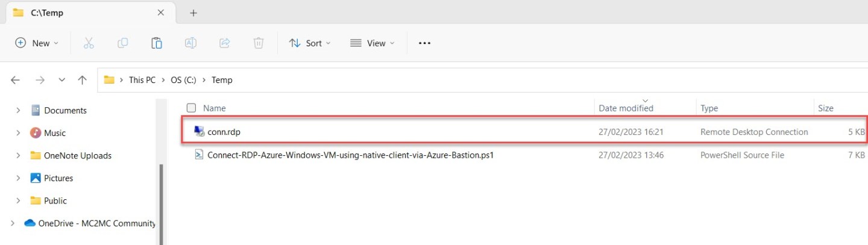This screenshot has width=868, height=245.
Task: Expand the Documents tree node
Action: tap(18, 111)
